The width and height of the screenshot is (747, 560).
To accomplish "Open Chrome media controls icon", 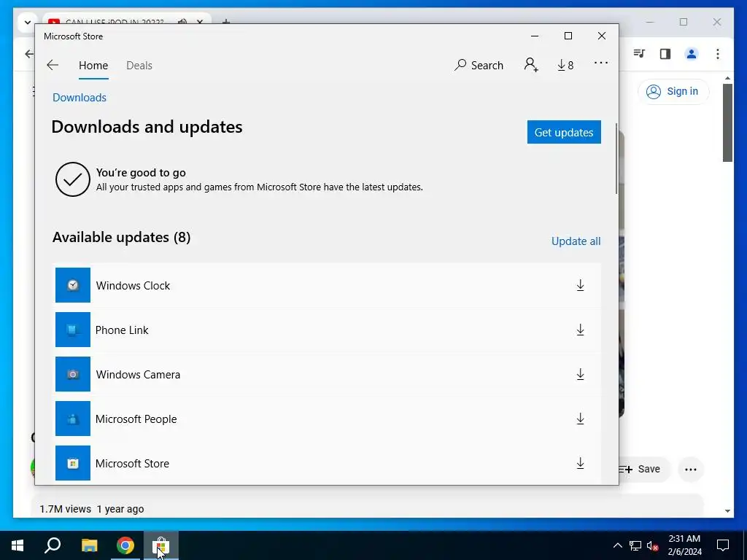I will (x=639, y=53).
